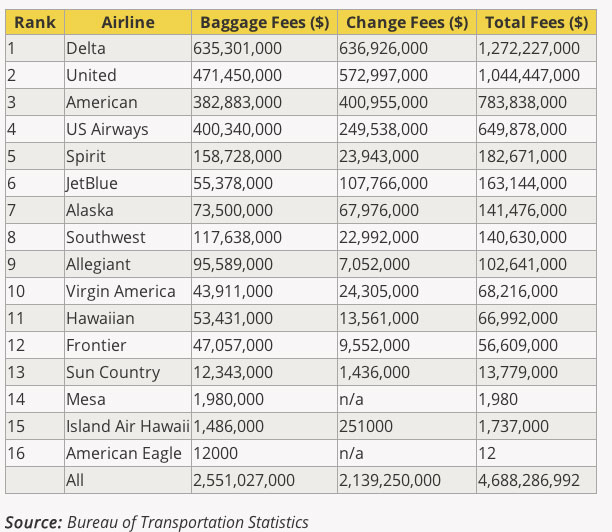Click Southwest's total fees 140,630,000
Image resolution: width=612 pixels, height=532 pixels.
[x=522, y=237]
